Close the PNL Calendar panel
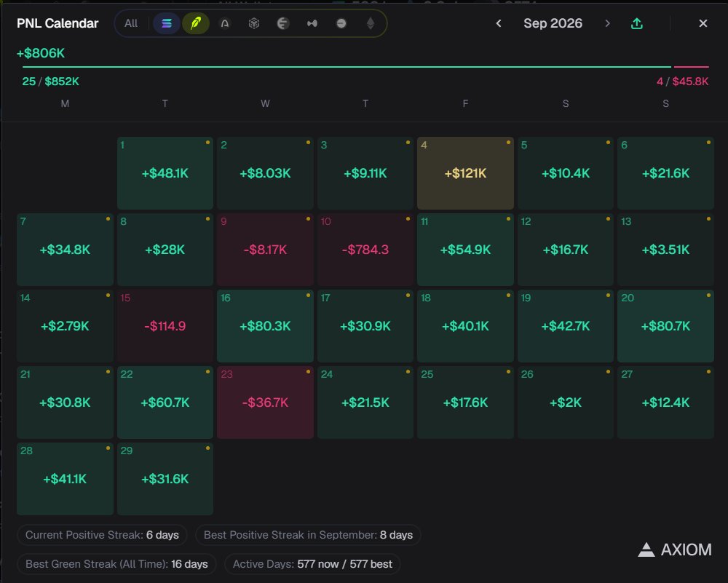The height and width of the screenshot is (583, 728). [x=703, y=23]
